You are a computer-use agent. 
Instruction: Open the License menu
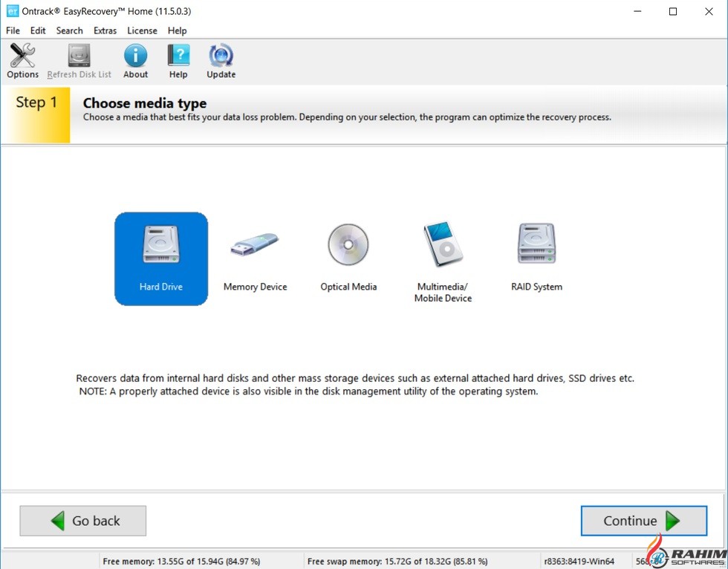pos(142,30)
